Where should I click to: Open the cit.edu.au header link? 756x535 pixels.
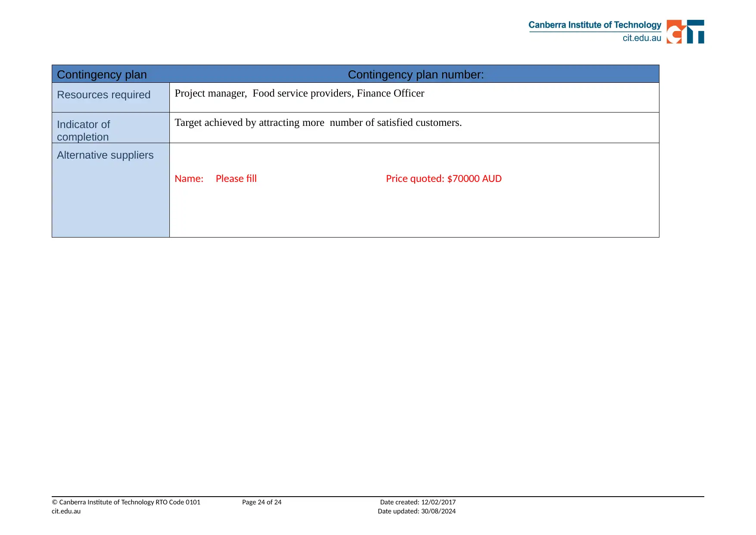click(x=642, y=38)
